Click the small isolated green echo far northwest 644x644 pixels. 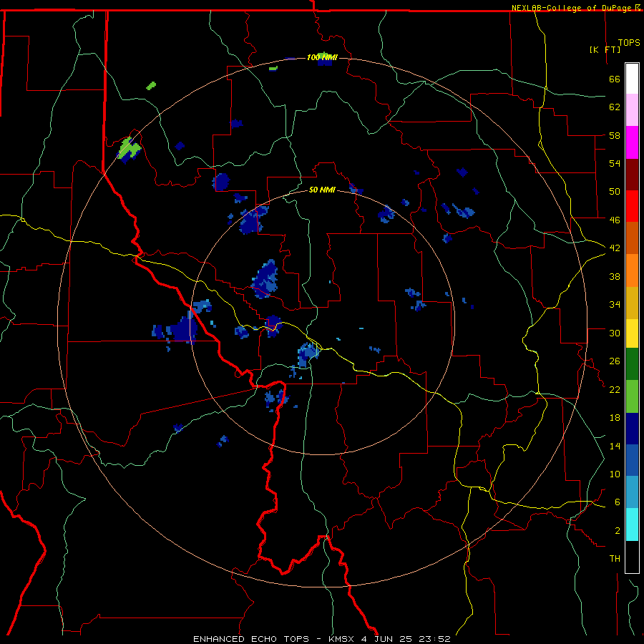(151, 85)
